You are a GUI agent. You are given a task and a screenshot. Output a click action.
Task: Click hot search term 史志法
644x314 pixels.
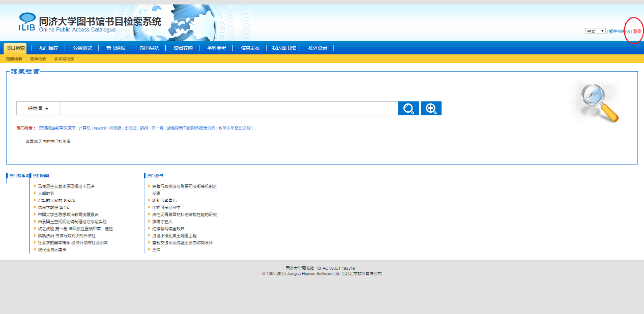(x=131, y=128)
